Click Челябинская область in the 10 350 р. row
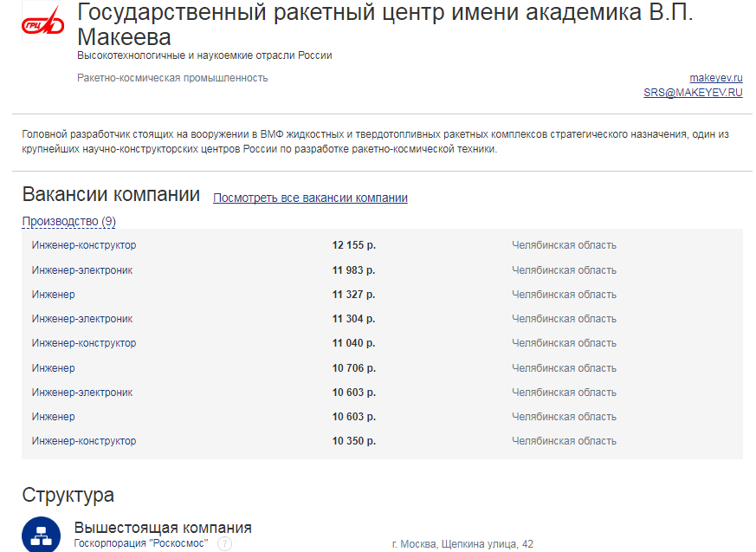756x552 pixels. click(564, 441)
